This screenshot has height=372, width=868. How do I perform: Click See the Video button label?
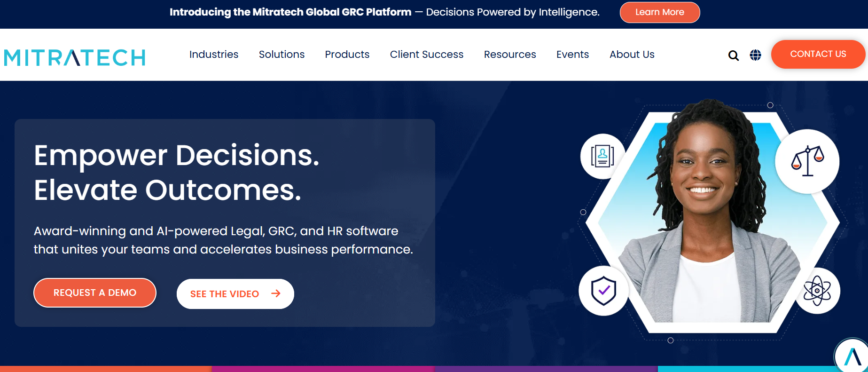coord(225,294)
